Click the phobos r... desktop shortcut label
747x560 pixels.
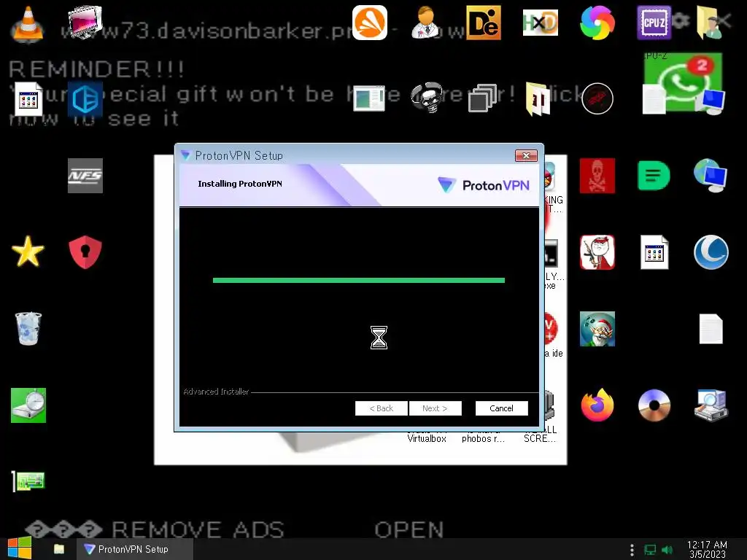[483, 438]
